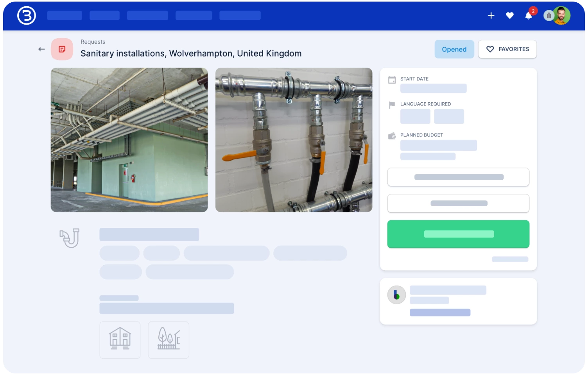Click the company logo avatar in bottom card
The width and height of the screenshot is (588, 375).
(396, 295)
